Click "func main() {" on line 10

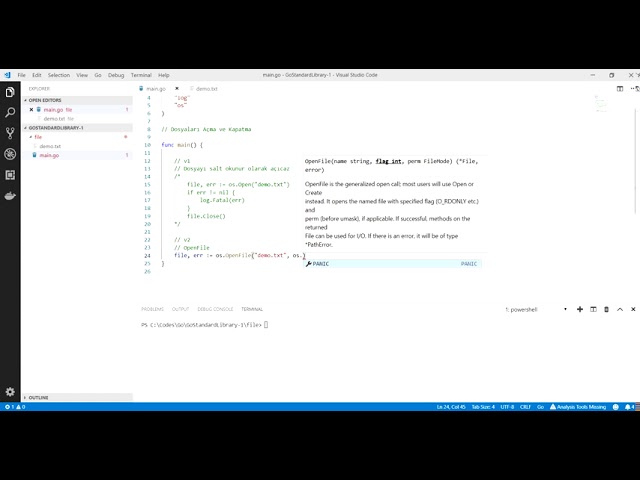tap(182, 145)
